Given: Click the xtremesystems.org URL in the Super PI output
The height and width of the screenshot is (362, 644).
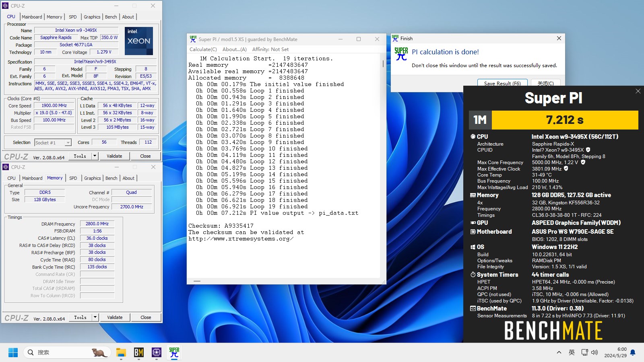Looking at the screenshot, I should pos(241,239).
